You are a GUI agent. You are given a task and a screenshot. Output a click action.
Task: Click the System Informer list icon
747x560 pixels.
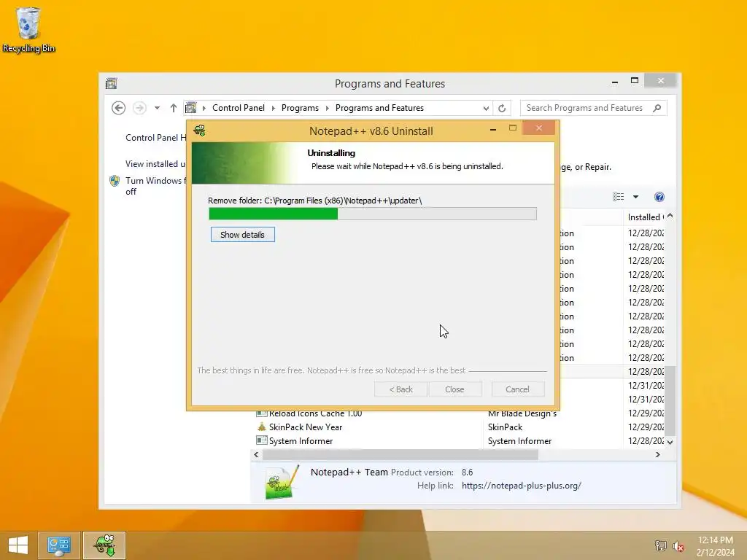262,440
